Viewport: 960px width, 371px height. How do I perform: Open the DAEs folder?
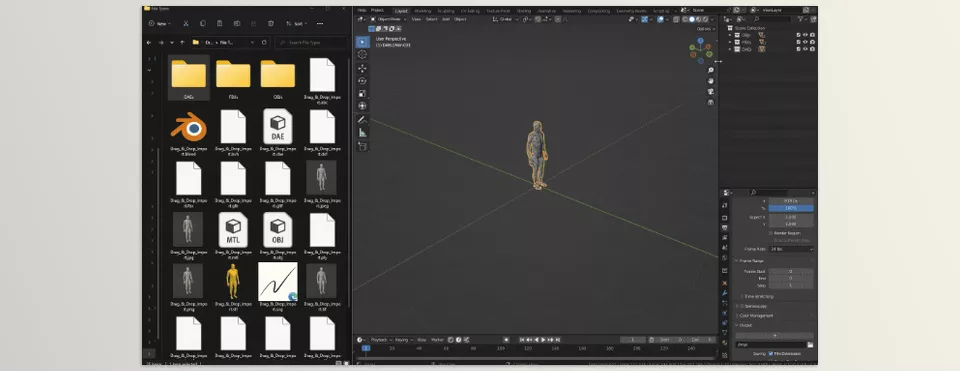pos(189,78)
